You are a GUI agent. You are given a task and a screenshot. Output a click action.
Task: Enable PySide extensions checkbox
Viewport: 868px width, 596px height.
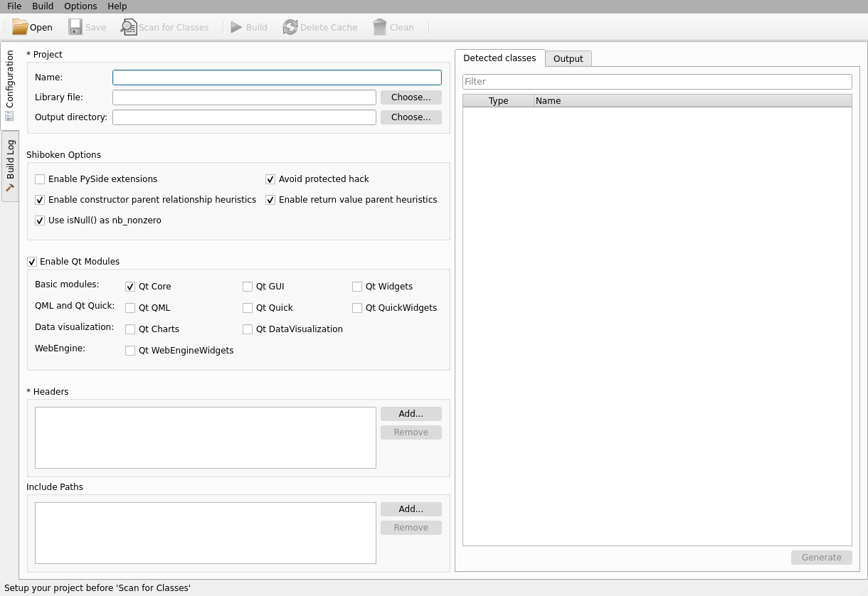40,179
